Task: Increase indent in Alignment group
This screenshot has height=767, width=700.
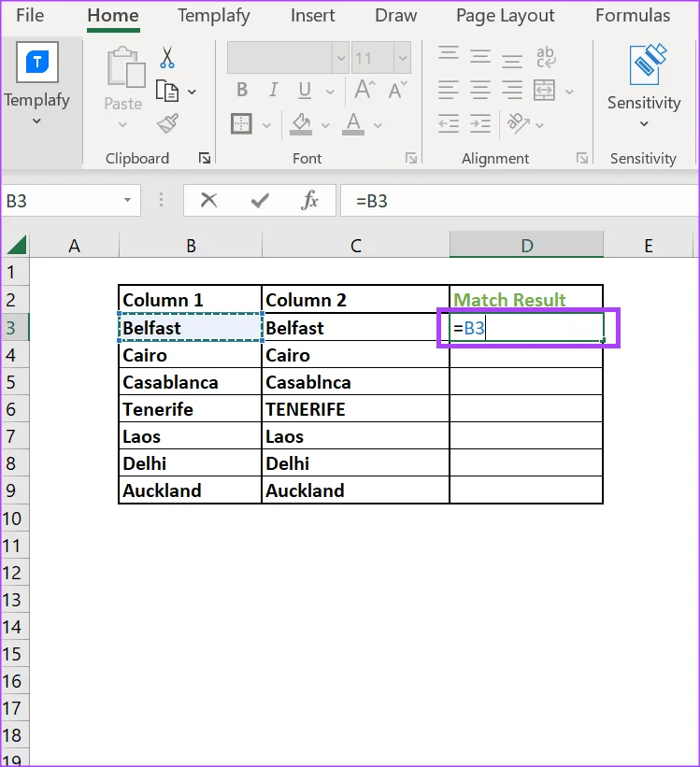Action: click(480, 123)
